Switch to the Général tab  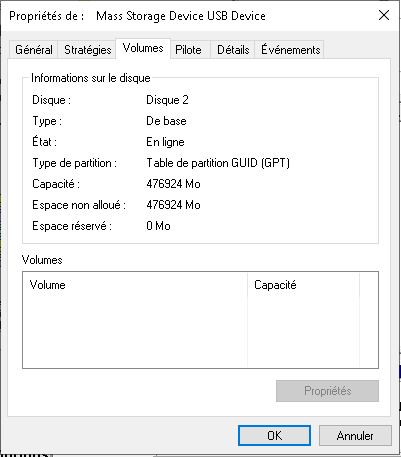pyautogui.click(x=33, y=50)
